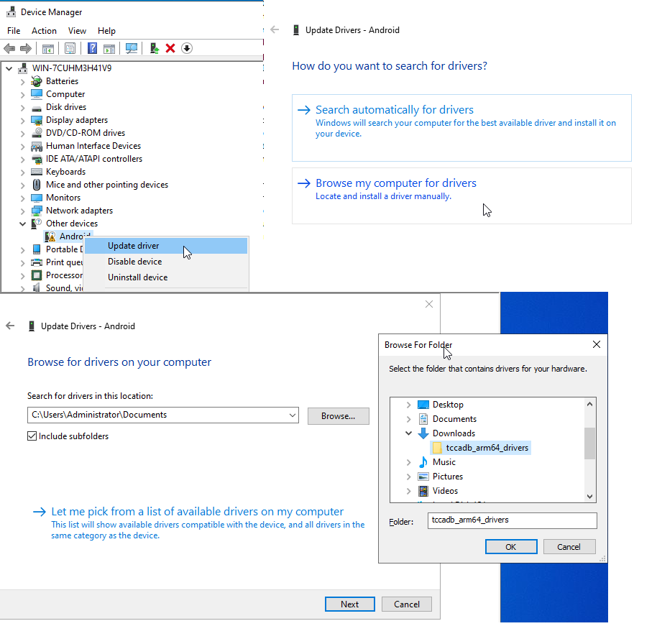Click the yellow tccadb_arm64_drivers folder icon

click(437, 448)
